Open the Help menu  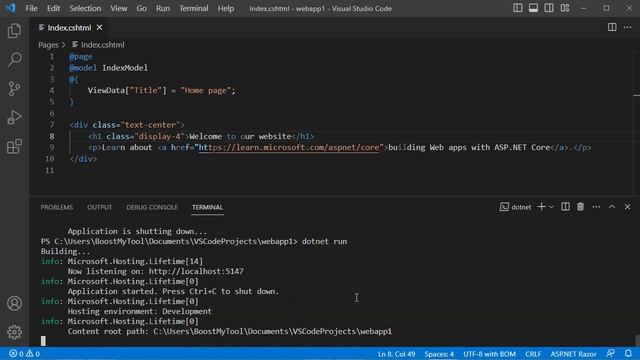[x=225, y=8]
